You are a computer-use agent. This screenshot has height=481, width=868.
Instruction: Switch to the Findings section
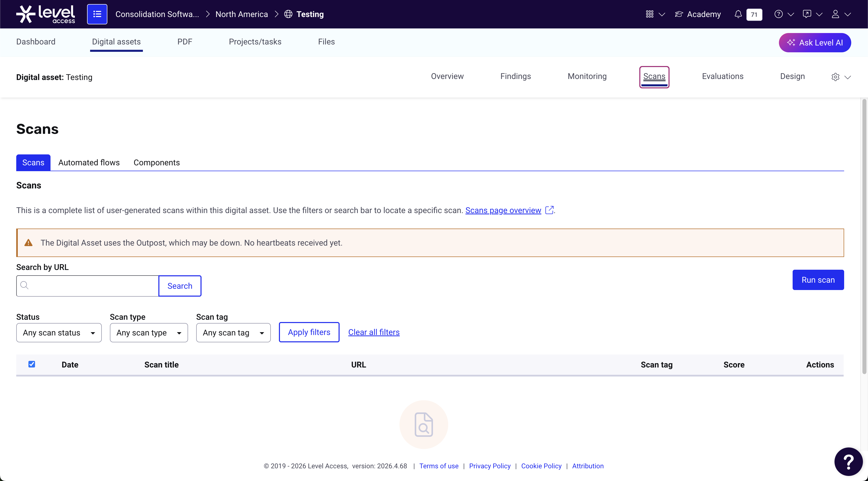[515, 76]
